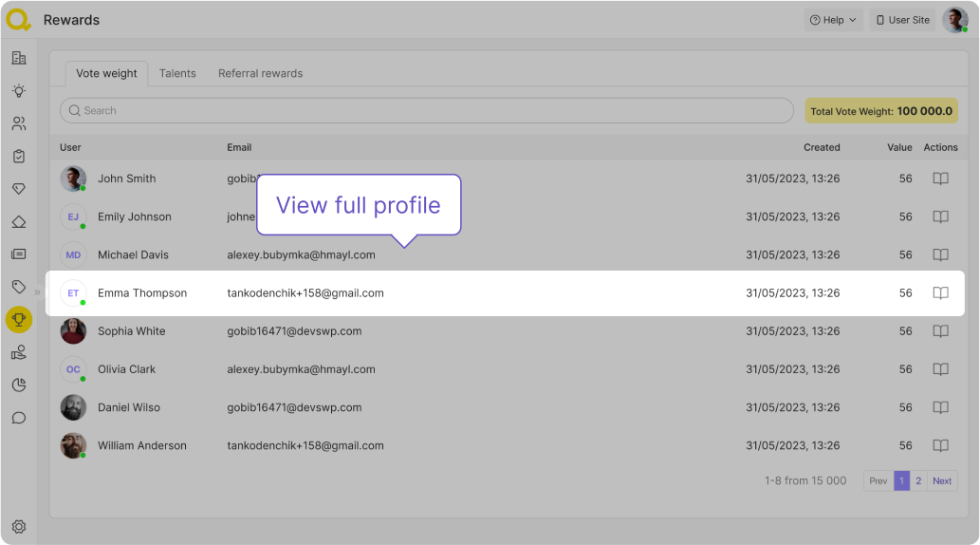The image size is (980, 545).
Task: Switch to the Talents tab
Action: coord(177,73)
